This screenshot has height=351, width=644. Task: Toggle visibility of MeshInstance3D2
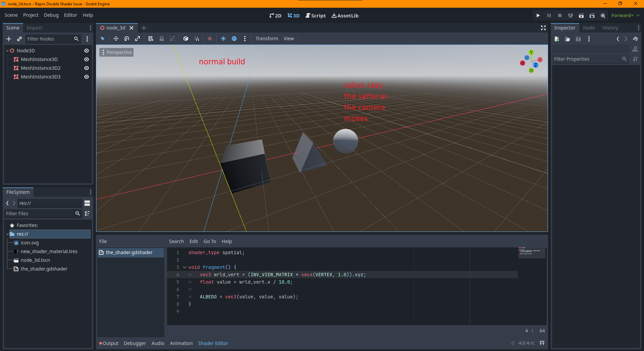click(x=86, y=68)
